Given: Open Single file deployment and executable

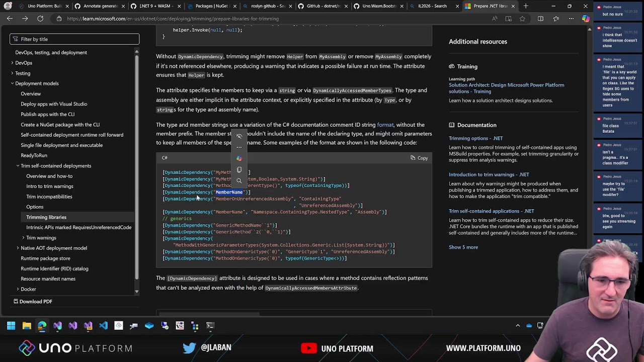Looking at the screenshot, I should click(61, 145).
